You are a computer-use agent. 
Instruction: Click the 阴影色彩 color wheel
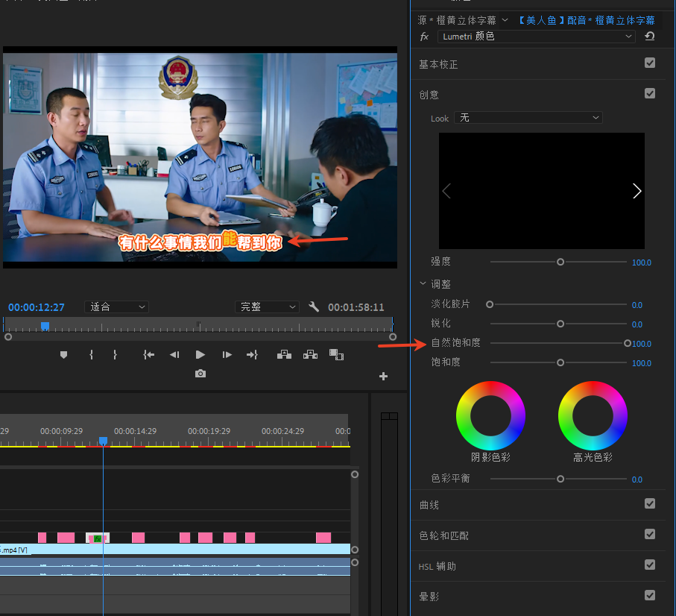pos(490,415)
